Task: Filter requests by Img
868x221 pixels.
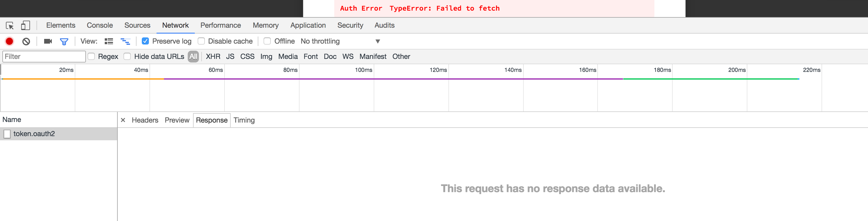Action: [x=266, y=56]
